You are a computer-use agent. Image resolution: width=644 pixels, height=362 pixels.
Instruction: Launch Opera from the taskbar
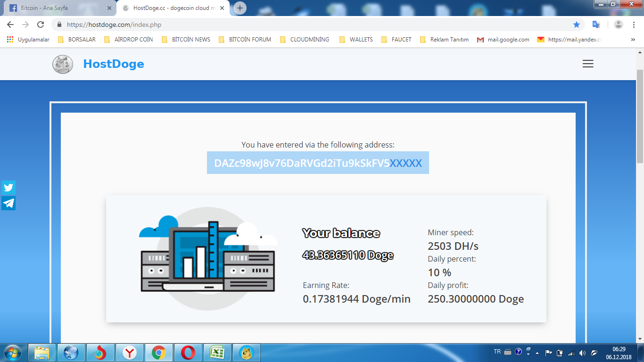click(x=188, y=353)
